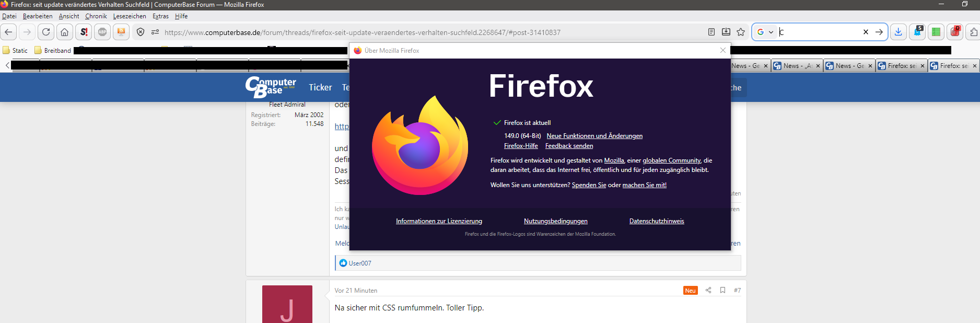Viewport: 980px width, 323px height.
Task: Open site permissions icon beside shield
Action: click(155, 32)
